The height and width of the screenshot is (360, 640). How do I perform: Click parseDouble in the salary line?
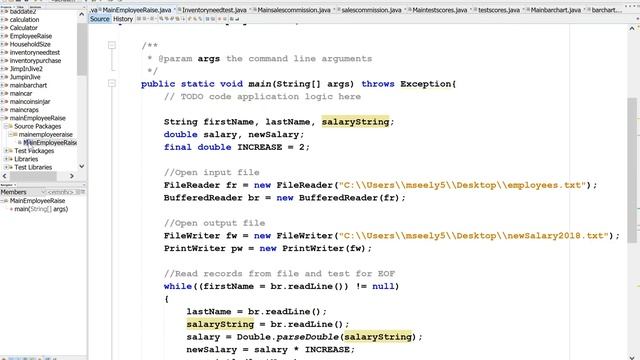(308, 337)
